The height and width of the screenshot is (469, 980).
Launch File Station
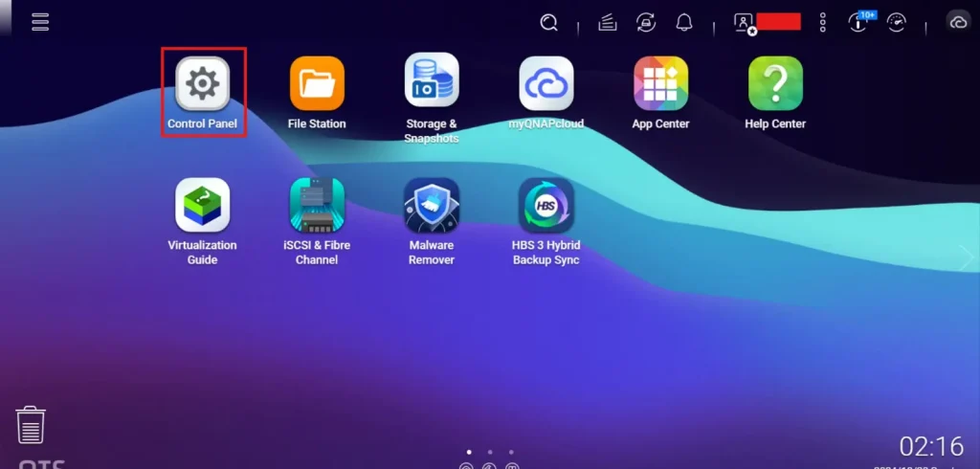click(x=317, y=84)
